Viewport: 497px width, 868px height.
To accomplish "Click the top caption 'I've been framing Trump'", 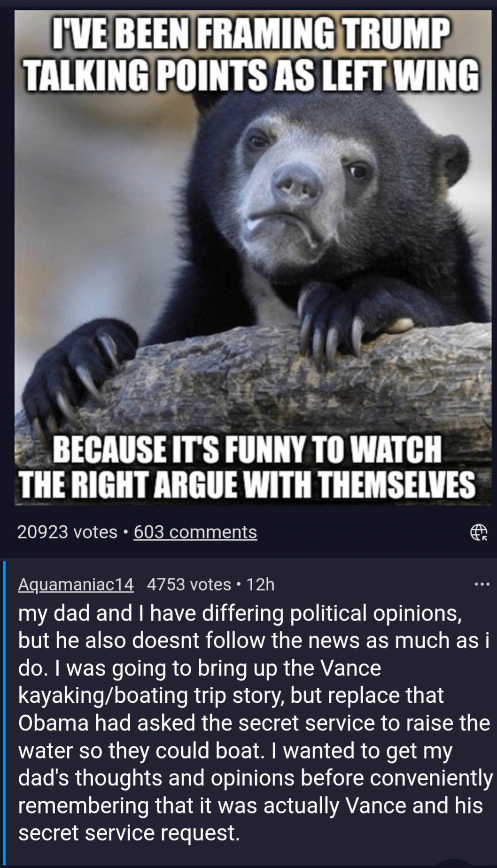I will pyautogui.click(x=249, y=34).
